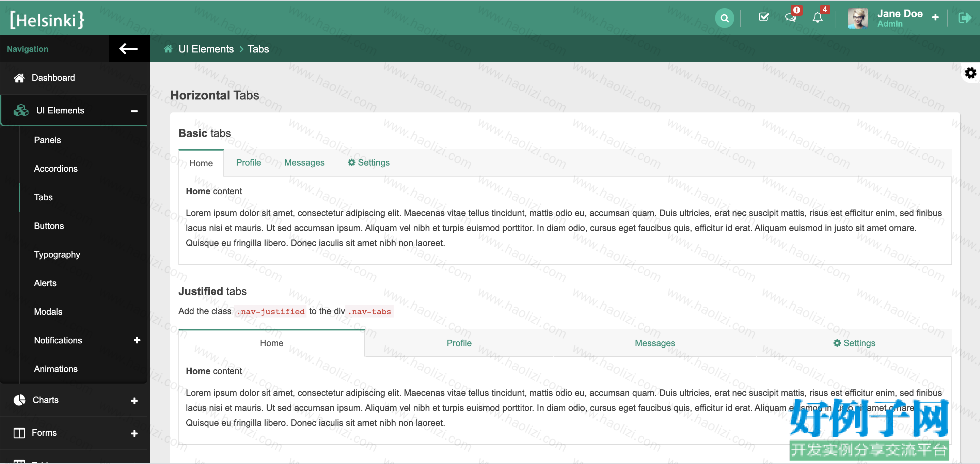This screenshot has height=464, width=980.
Task: Expand the Jane Doe user menu plus
Action: (935, 17)
